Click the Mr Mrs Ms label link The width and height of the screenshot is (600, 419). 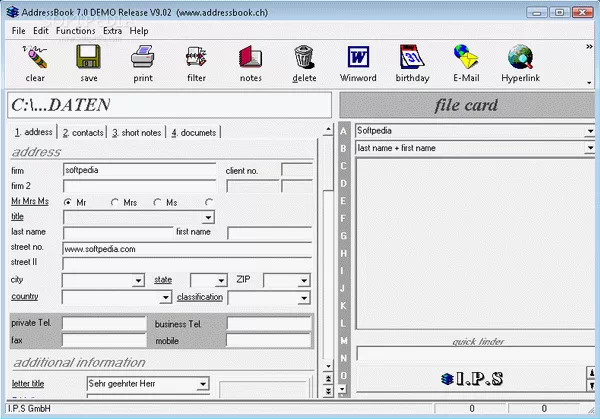point(30,201)
